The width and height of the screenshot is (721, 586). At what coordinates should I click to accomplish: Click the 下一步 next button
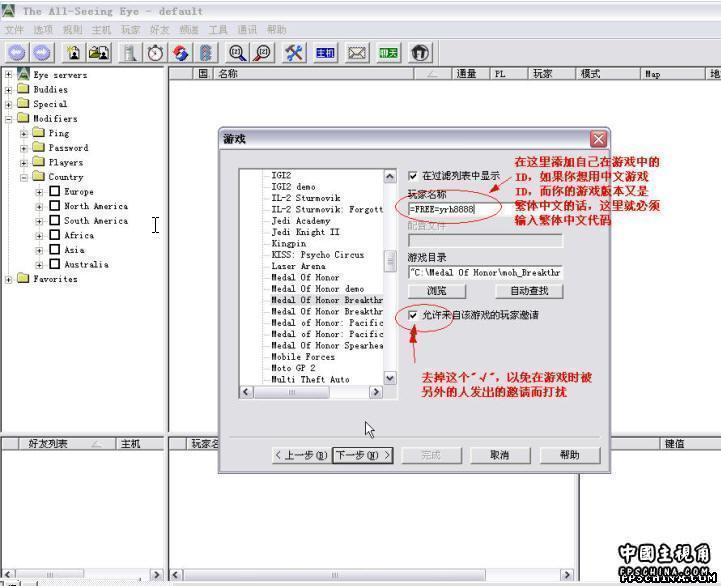point(362,455)
